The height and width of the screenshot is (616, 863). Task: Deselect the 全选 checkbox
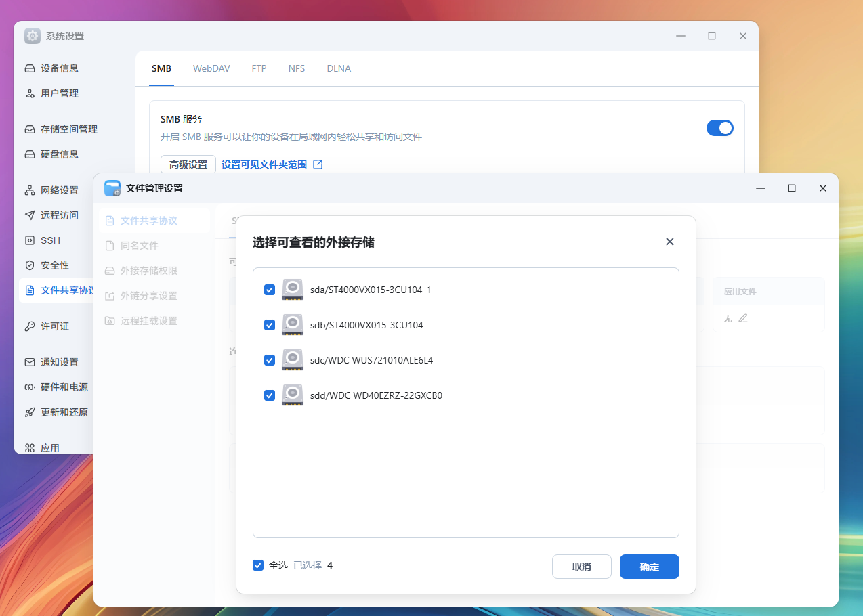(258, 565)
